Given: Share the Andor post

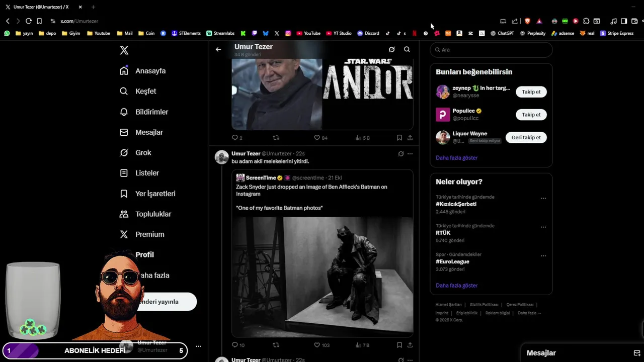Looking at the screenshot, I should tap(410, 138).
